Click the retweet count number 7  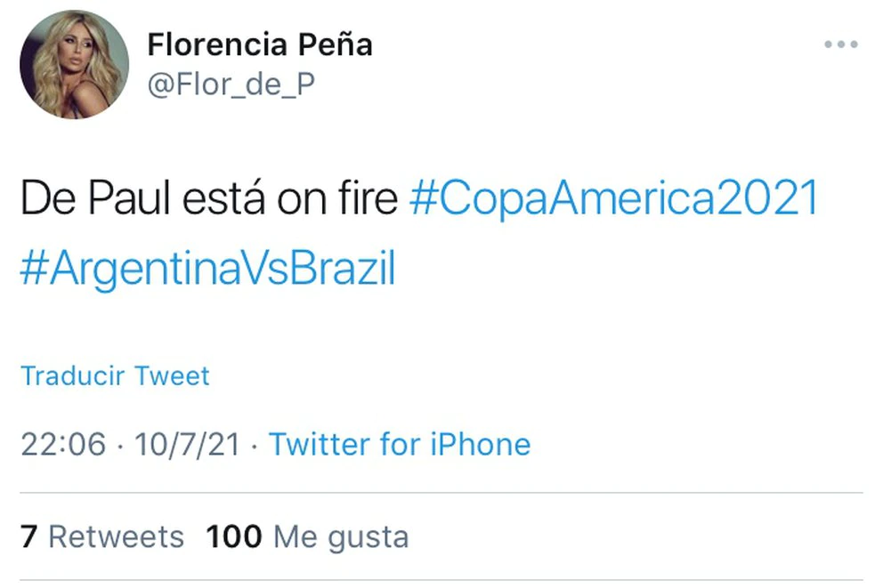coord(28,536)
